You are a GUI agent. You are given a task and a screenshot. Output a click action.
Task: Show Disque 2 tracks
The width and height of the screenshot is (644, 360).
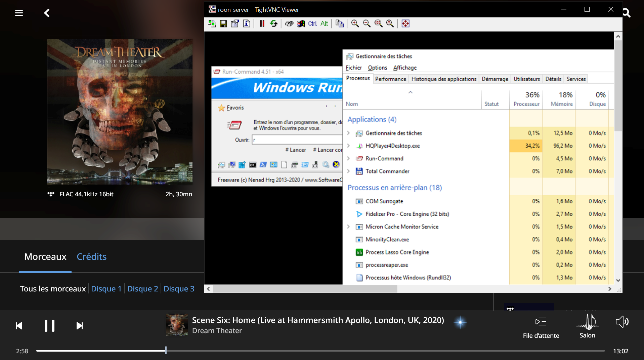point(142,289)
